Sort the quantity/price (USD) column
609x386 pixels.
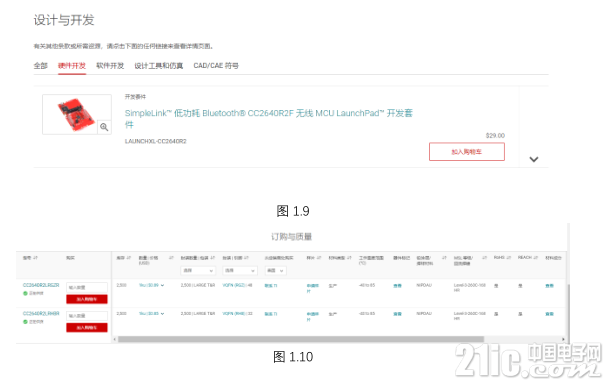click(171, 257)
